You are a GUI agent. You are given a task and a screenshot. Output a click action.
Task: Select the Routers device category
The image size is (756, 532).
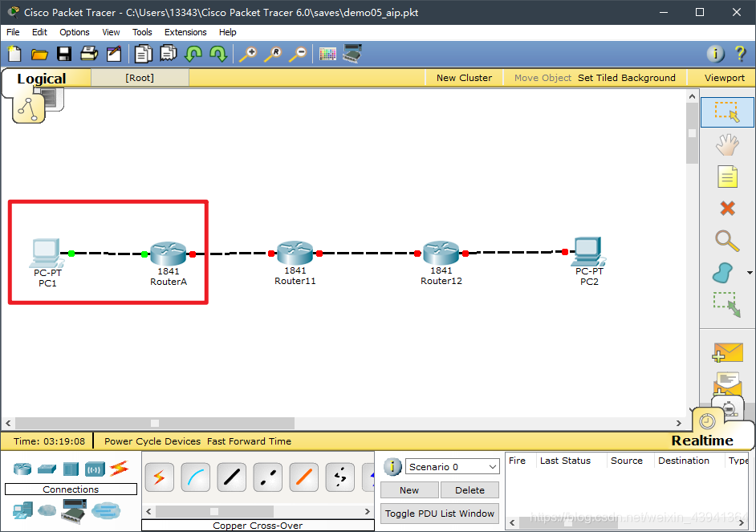pos(22,469)
